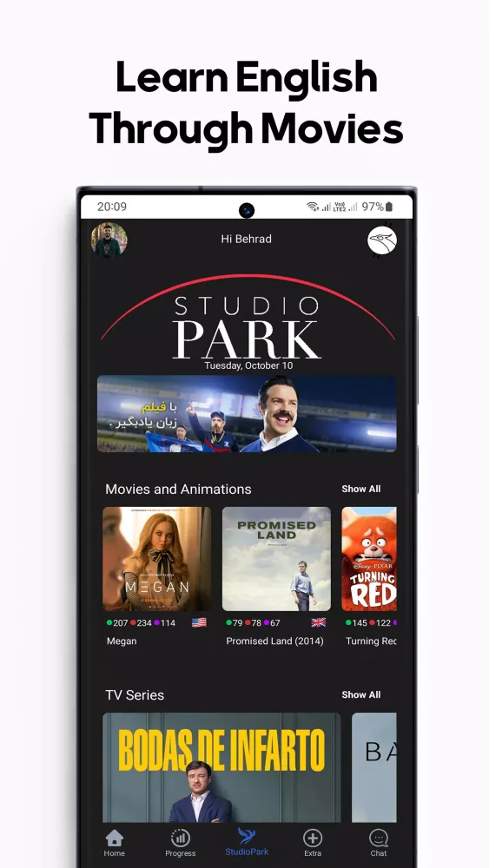
Task: Open the Bodas de Infarto series card
Action: (221, 768)
